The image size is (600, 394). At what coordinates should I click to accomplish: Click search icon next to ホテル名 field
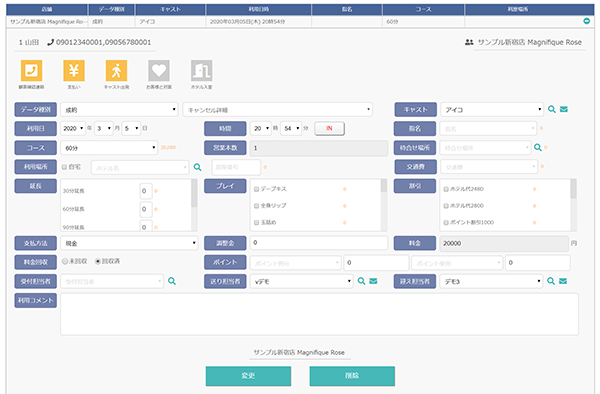click(x=197, y=167)
